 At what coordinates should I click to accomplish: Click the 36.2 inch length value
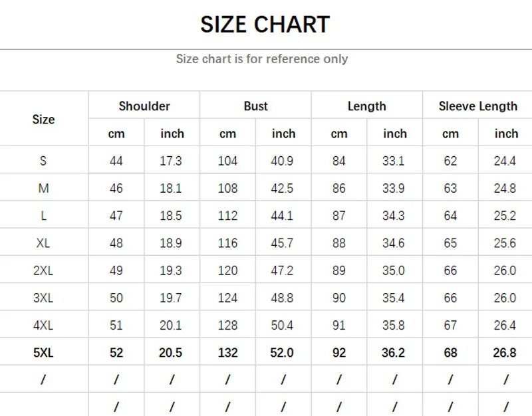tap(394, 353)
